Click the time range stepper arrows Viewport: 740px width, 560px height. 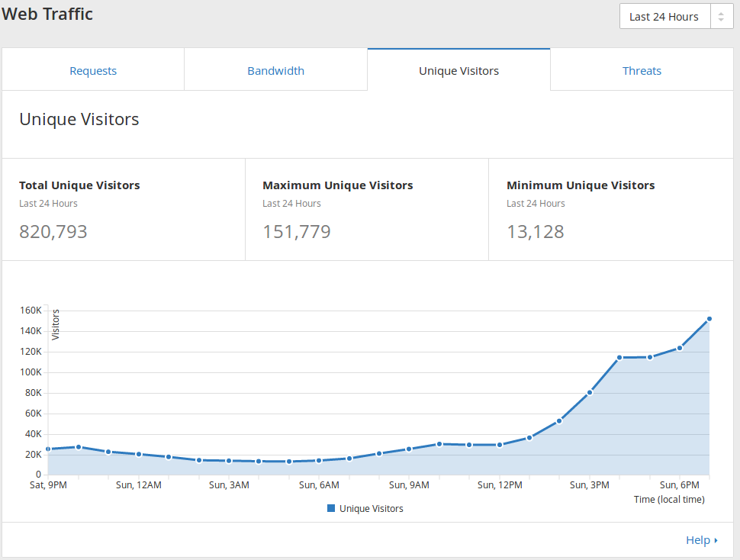pos(721,17)
